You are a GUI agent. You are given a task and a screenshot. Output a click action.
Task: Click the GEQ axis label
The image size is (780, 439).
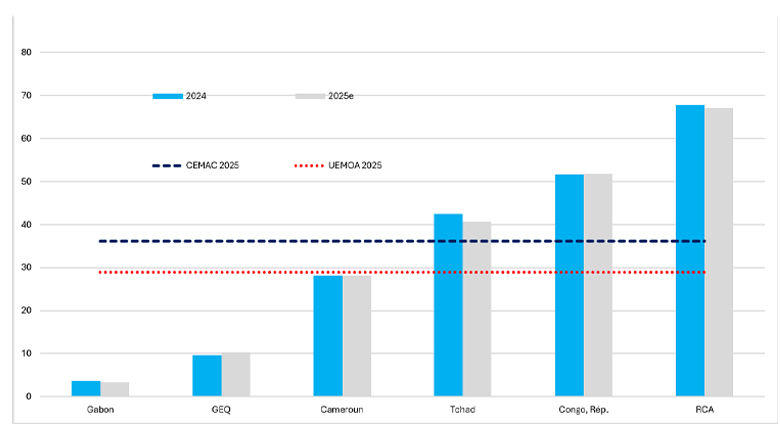(221, 410)
